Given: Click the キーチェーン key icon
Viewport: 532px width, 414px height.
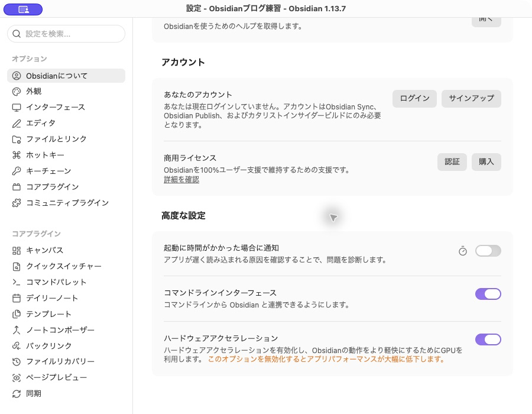Looking at the screenshot, I should pos(17,171).
